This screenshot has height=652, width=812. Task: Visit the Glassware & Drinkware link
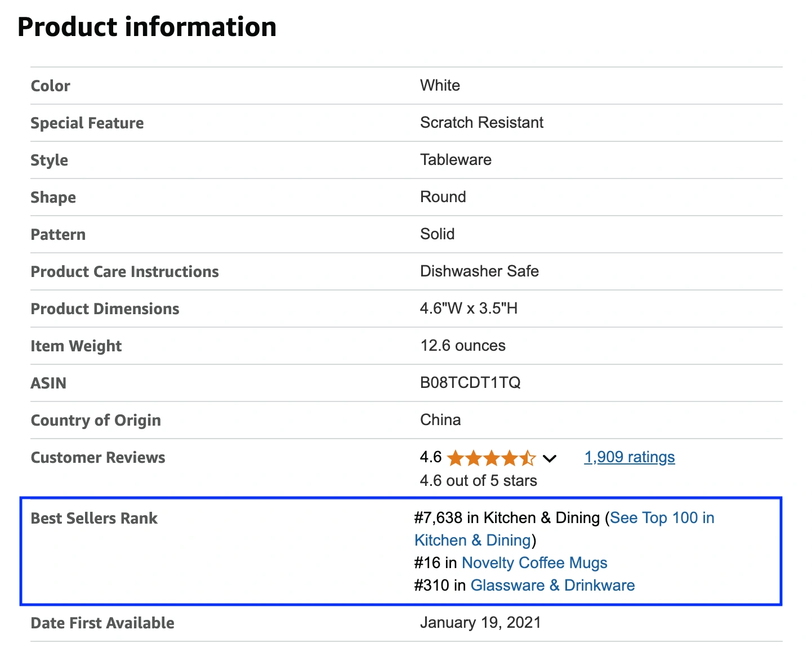point(552,585)
